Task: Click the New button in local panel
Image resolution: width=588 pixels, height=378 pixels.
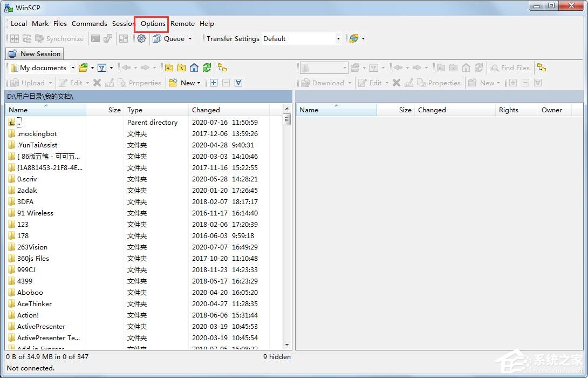Action: coord(183,83)
